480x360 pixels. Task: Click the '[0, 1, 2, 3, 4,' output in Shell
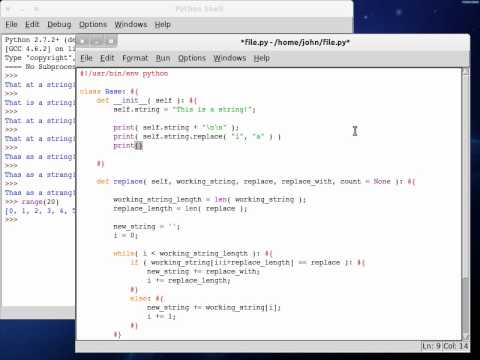40,211
